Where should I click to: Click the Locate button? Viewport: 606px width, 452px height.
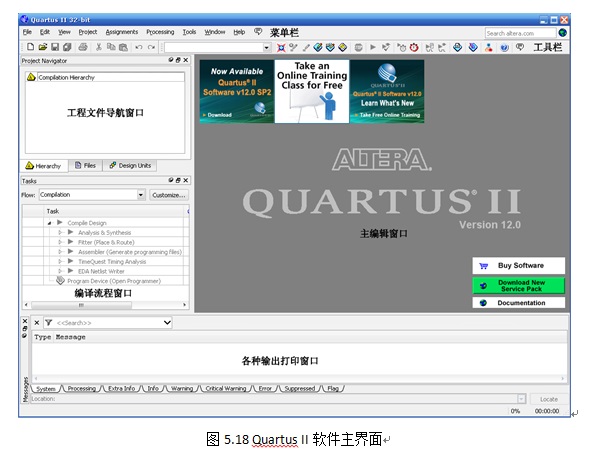(549, 399)
